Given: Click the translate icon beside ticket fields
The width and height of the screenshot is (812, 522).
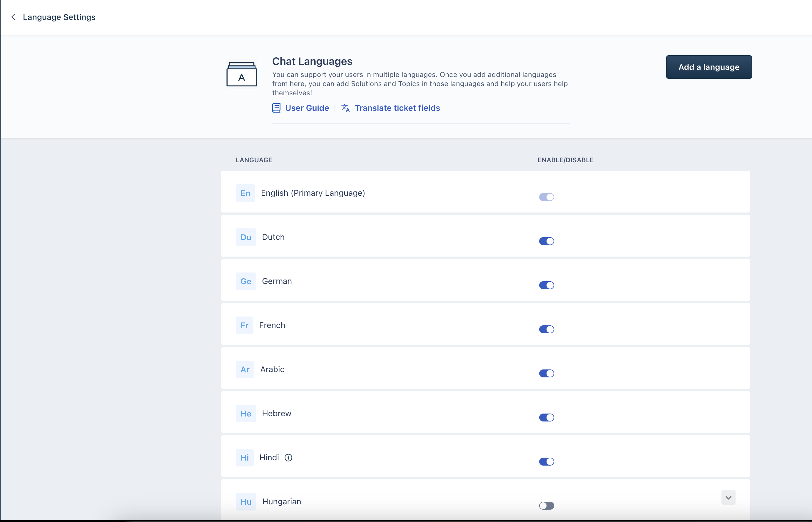Looking at the screenshot, I should tap(345, 108).
